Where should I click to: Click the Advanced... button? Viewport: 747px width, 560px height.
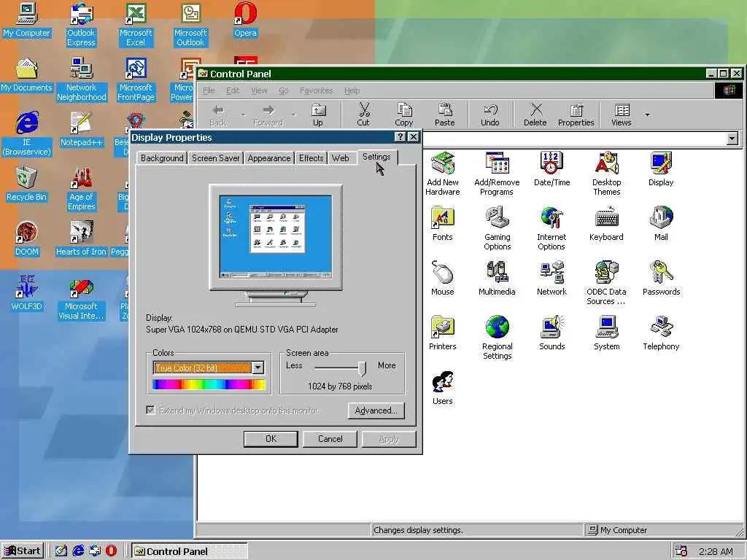tap(376, 411)
